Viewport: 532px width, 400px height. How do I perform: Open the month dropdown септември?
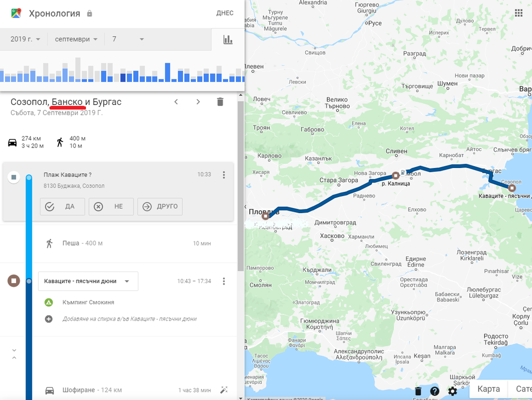click(76, 39)
